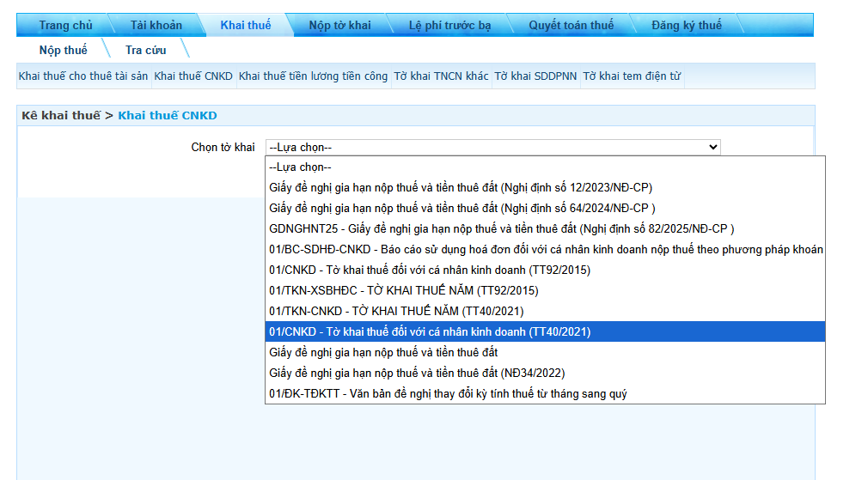
Task: Pick GDNGHNT25 option for Nghị định 82/2025
Action: tap(501, 228)
